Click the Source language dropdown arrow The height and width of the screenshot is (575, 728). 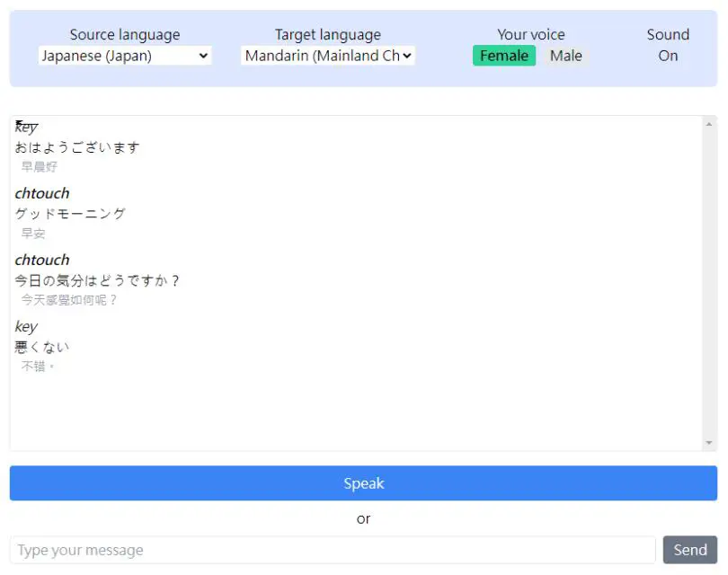[203, 56]
